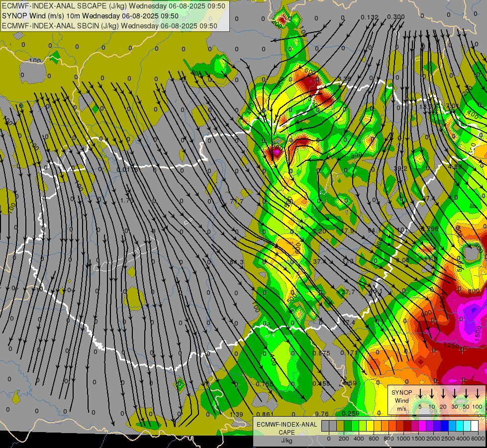Click the 200 tick on CAPE scale

344,439
